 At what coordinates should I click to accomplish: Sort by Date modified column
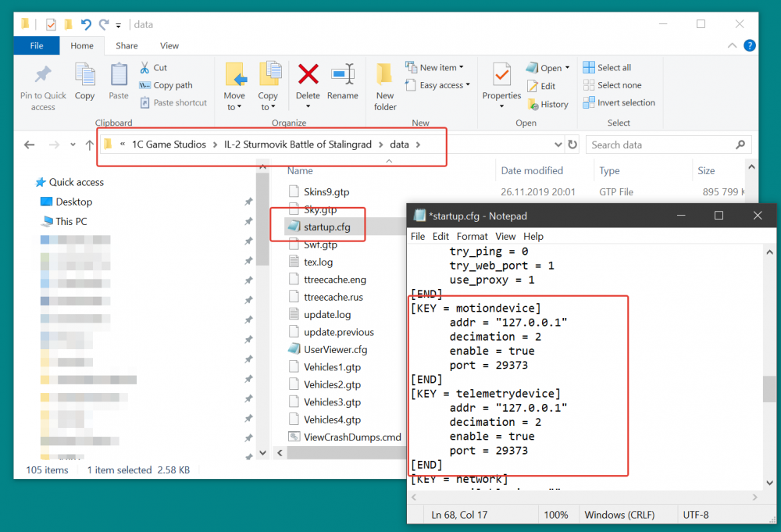(x=531, y=171)
